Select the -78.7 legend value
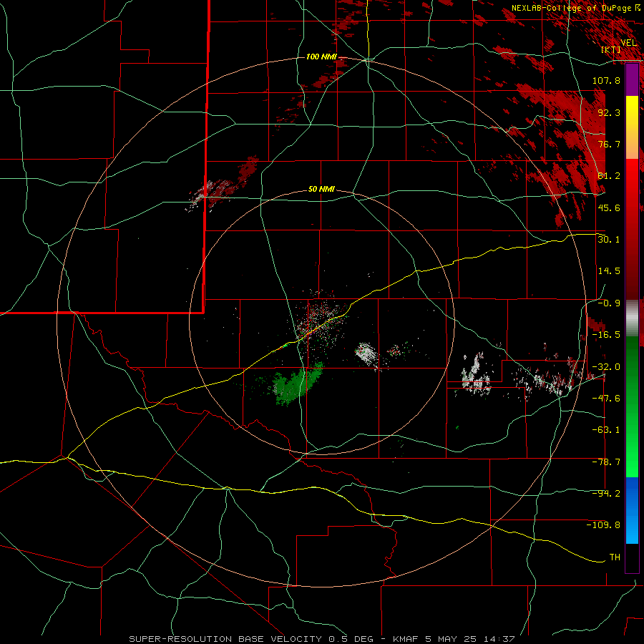Screen dimensions: 644x644 click(x=606, y=462)
